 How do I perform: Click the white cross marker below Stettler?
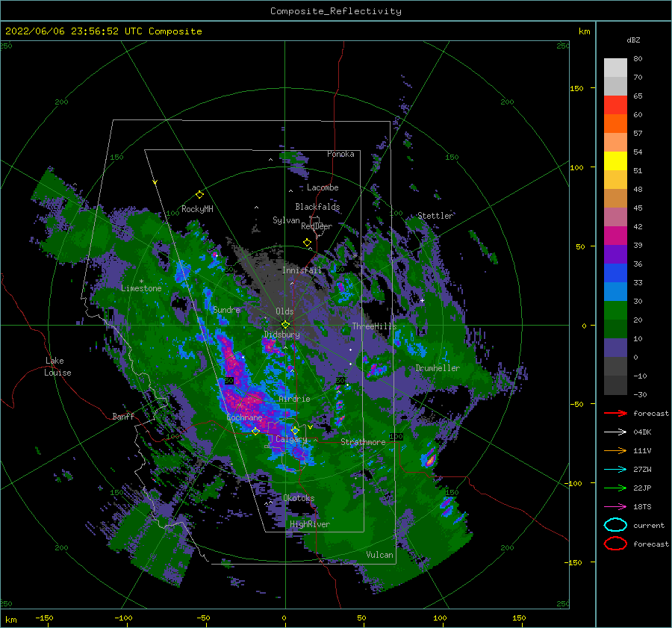[422, 300]
